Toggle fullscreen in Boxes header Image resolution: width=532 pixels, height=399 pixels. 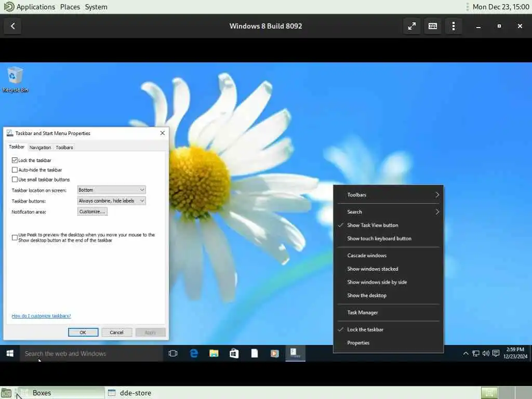412,26
